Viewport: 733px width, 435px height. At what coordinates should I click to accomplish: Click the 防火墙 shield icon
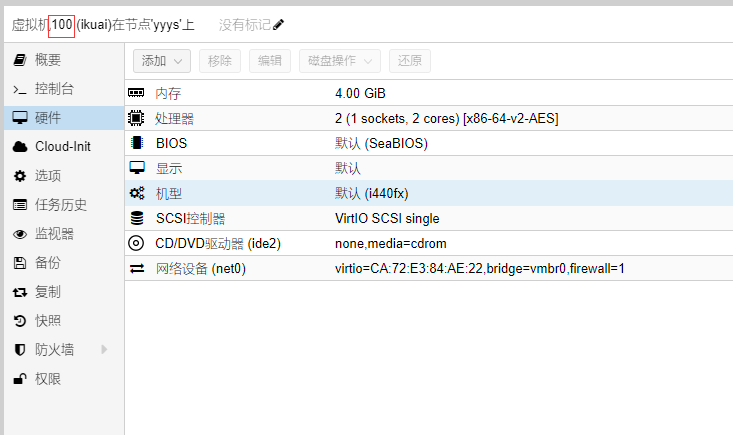pos(19,350)
